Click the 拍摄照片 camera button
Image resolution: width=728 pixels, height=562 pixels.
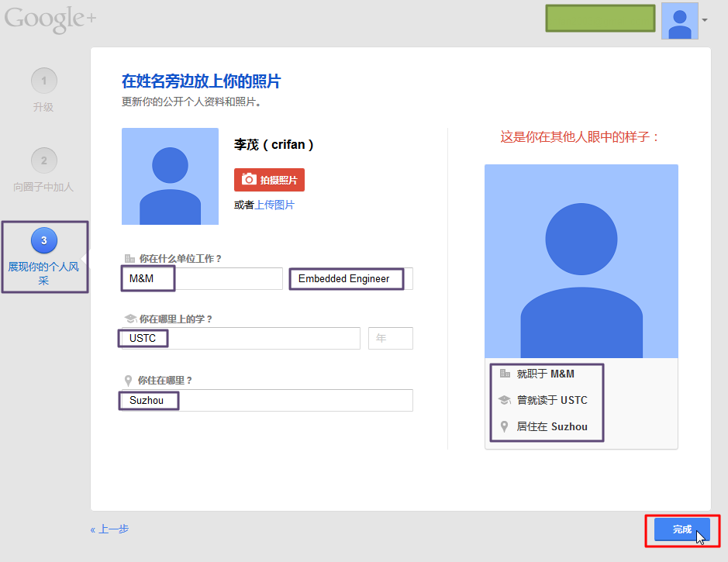269,180
